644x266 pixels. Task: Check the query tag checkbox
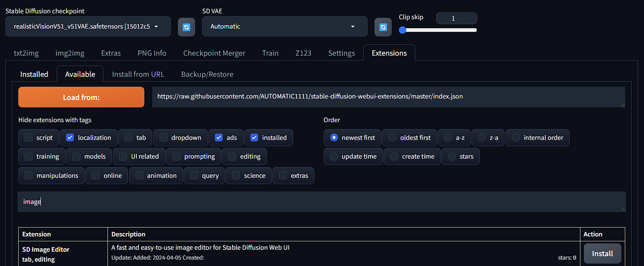click(x=194, y=175)
